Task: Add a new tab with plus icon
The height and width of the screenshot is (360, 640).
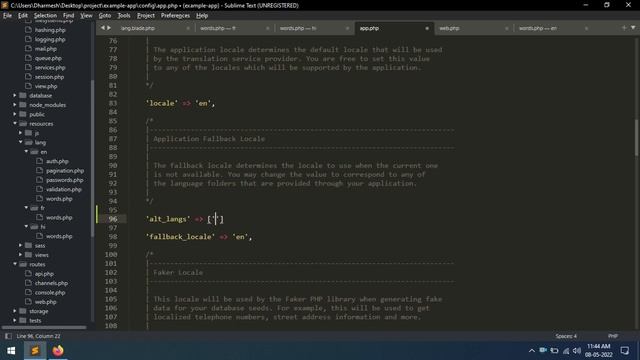Action: (x=624, y=28)
